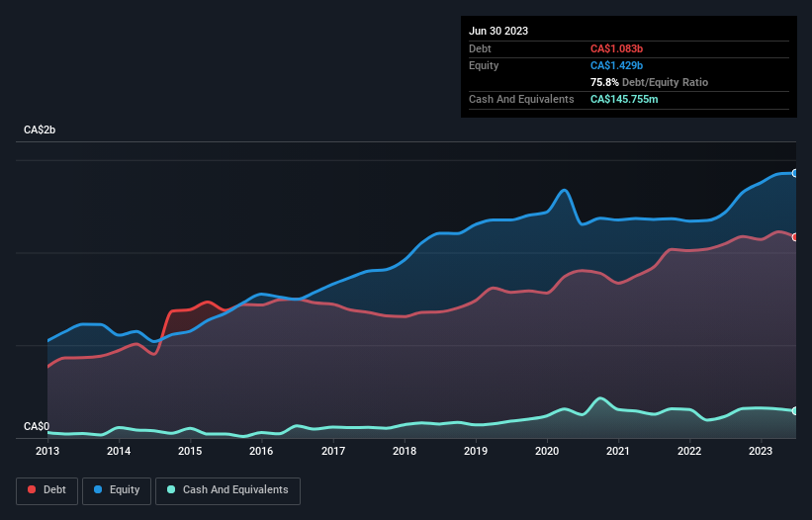Click the Jun 30 2023 tooltip date
The height and width of the screenshot is (520, 812).
(x=498, y=31)
